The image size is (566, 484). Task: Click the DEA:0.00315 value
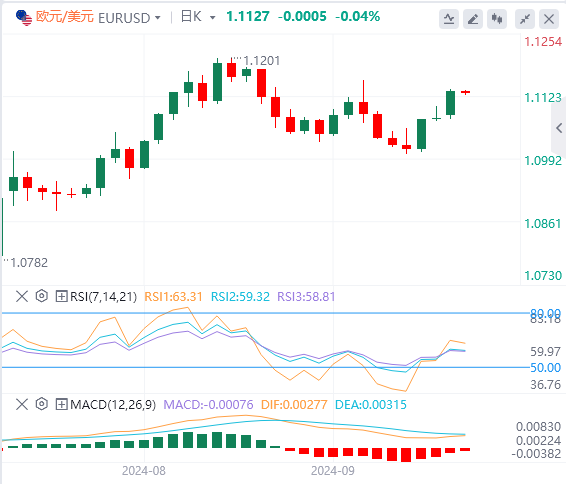coord(371,405)
